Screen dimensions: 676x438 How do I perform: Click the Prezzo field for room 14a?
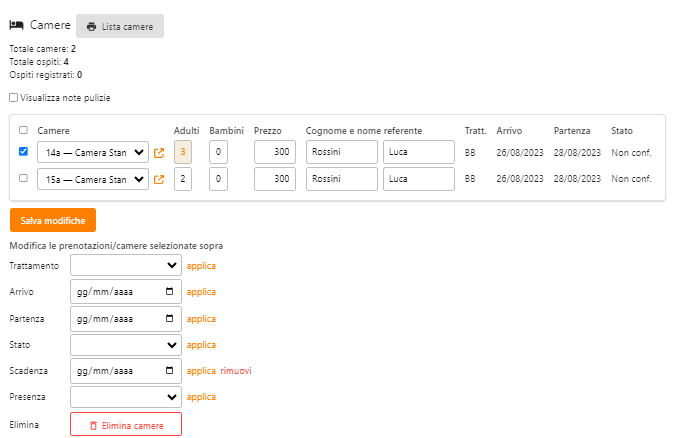click(274, 153)
